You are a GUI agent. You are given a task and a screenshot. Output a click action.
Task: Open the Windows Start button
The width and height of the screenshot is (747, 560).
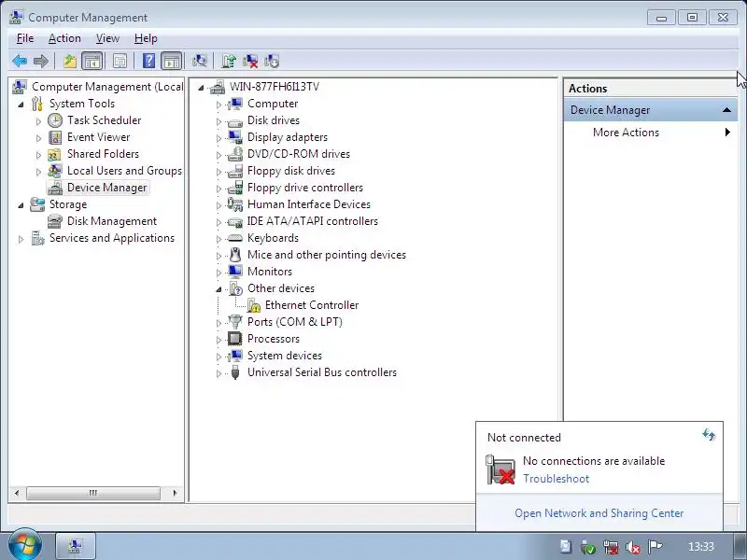click(x=24, y=545)
